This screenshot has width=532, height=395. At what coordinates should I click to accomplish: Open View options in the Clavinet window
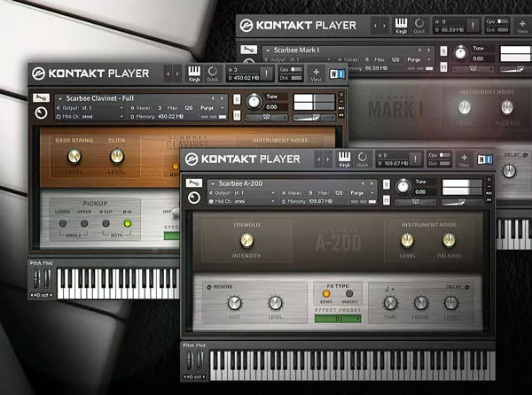[316, 74]
